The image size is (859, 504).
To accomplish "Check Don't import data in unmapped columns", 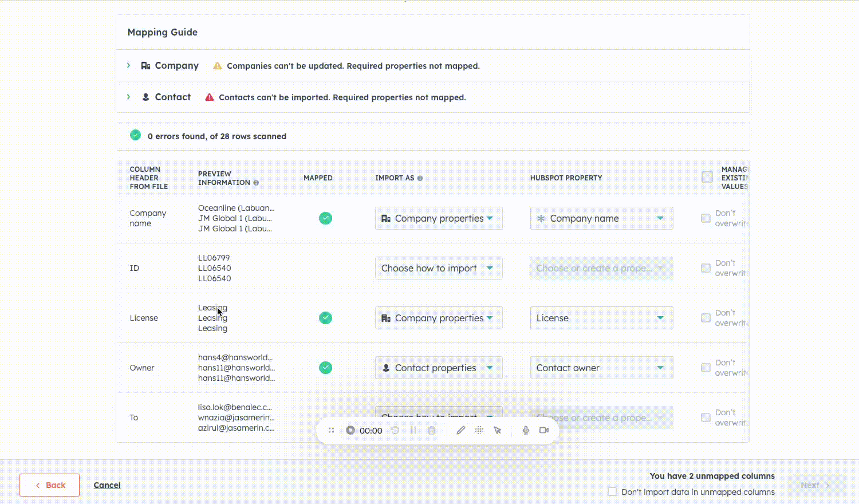I will click(x=612, y=491).
